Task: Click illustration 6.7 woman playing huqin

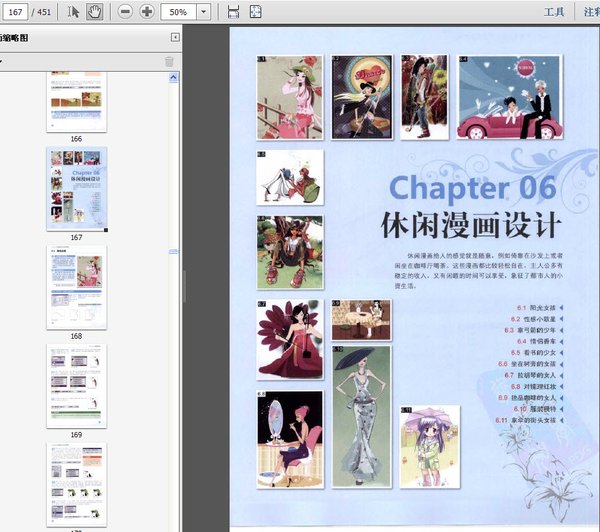Action: pyautogui.click(x=290, y=340)
